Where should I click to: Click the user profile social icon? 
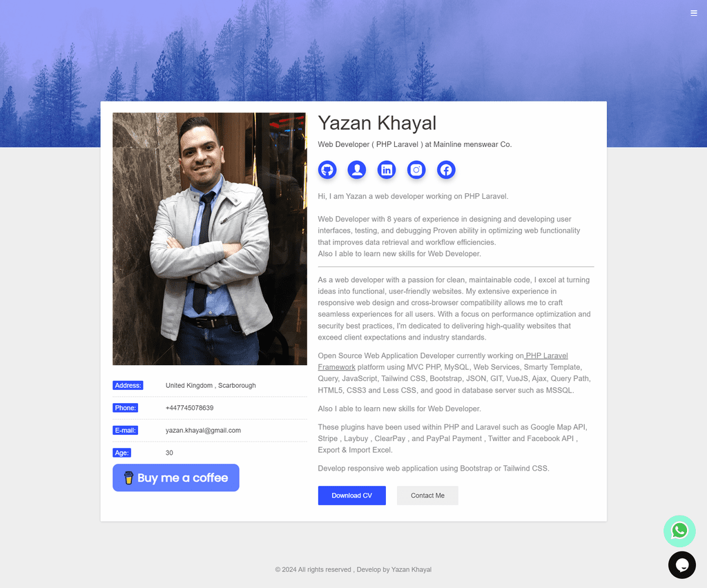tap(357, 170)
